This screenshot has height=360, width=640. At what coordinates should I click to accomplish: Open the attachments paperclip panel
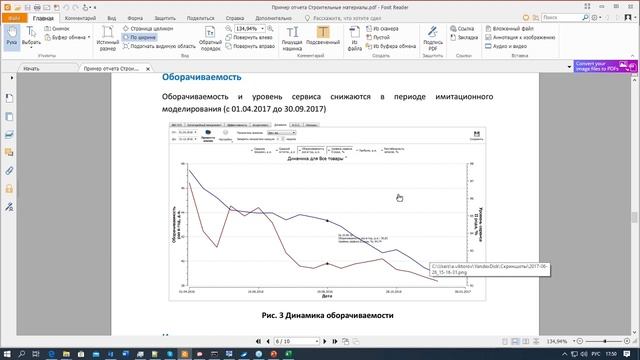[9, 171]
